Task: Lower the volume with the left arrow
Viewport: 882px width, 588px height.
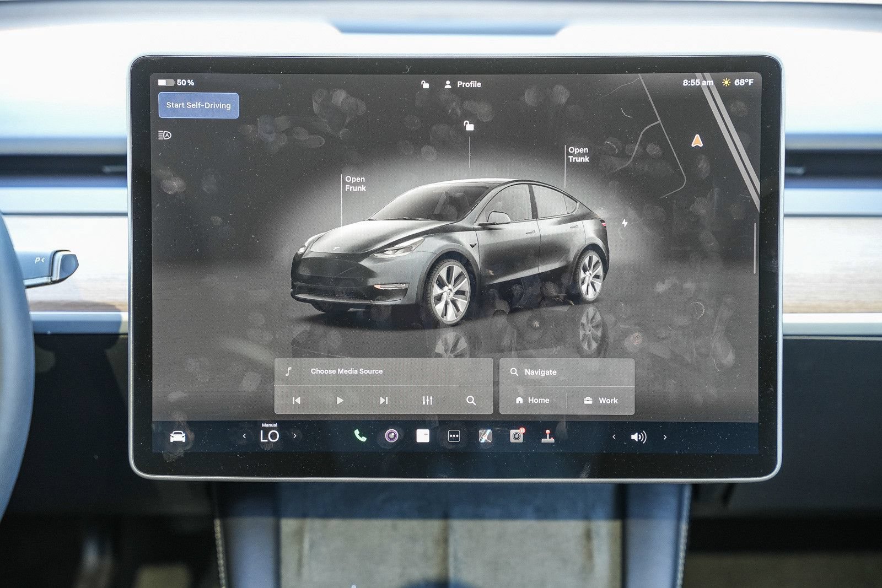Action: [614, 437]
